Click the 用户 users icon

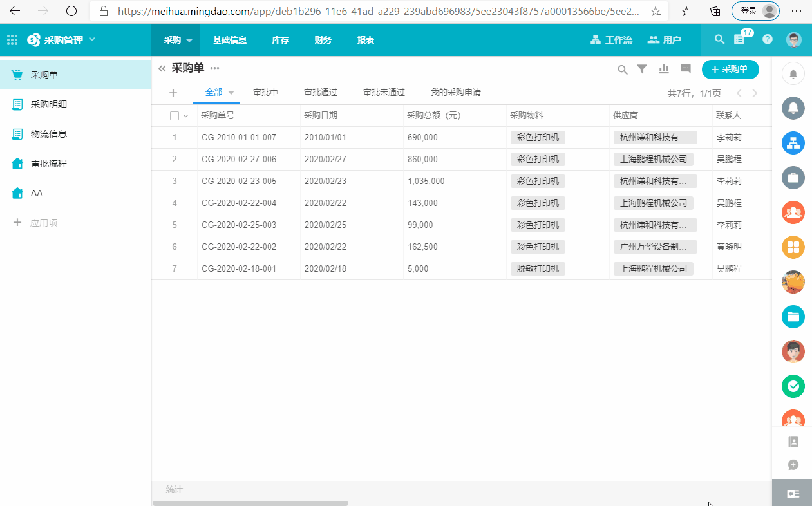(665, 39)
